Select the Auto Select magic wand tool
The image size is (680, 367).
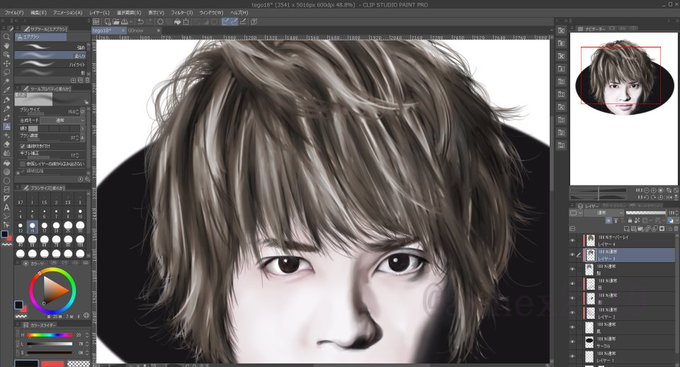tap(7, 81)
